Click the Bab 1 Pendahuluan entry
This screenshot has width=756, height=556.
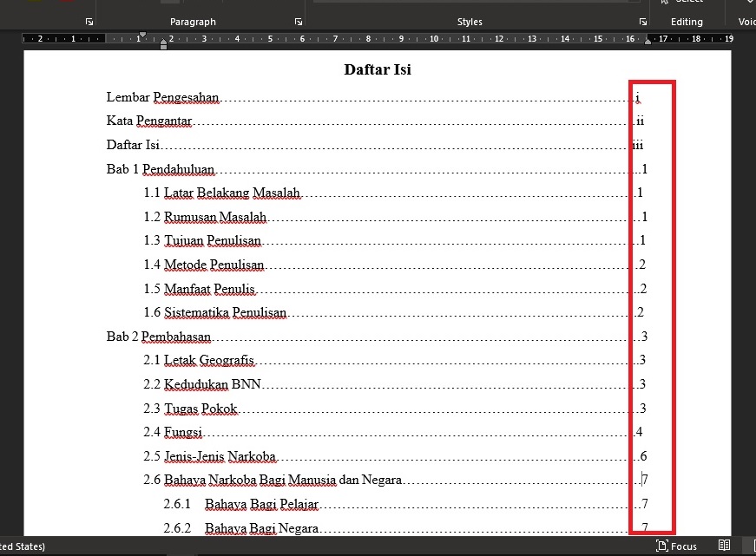377,169
